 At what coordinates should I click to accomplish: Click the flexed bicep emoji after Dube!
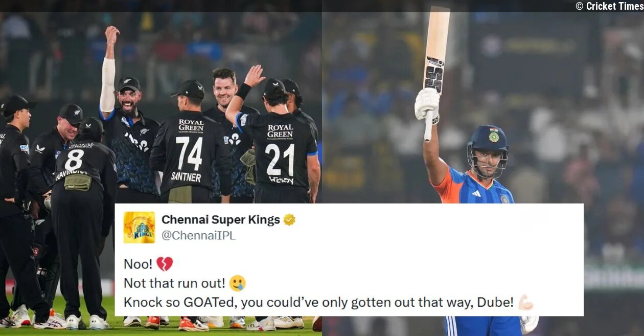tap(526, 303)
